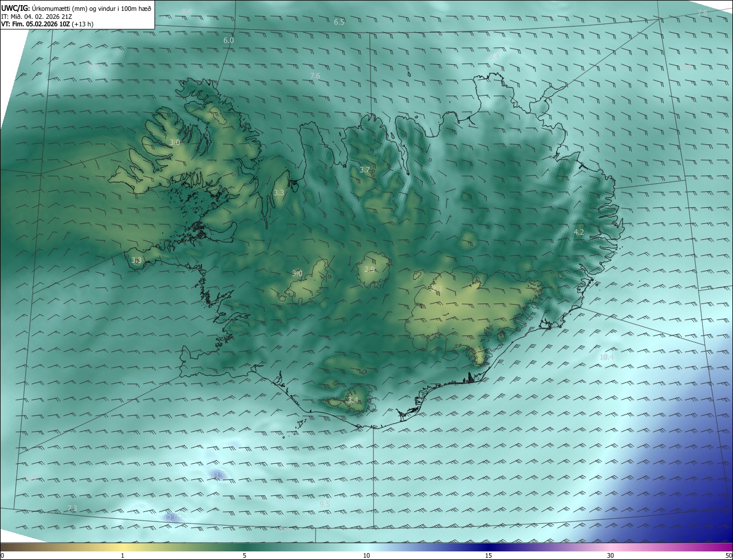
Task: Click the 2.9 value label inside the glacier outline
Action: [x=369, y=269]
